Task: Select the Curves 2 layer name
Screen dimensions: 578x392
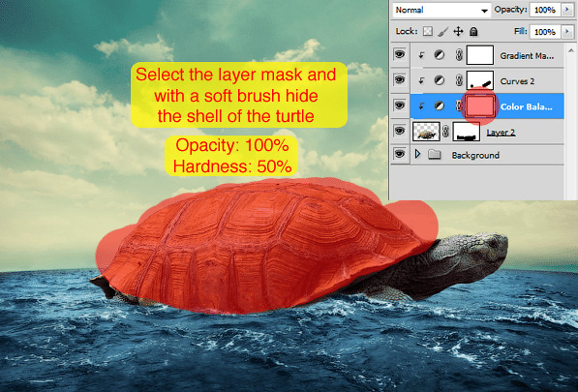Action: tap(517, 81)
